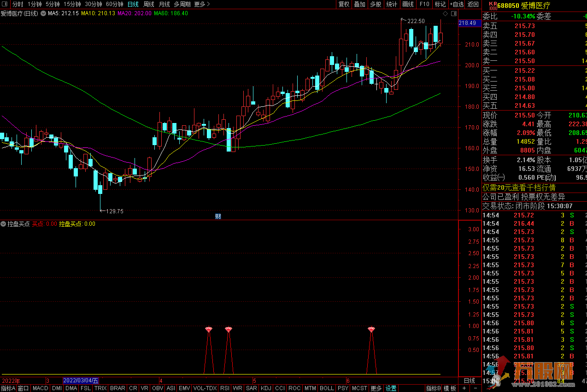Open the chart settings circle beside 爱博医疗(日线)
587x392 pixels.
pos(43,13)
